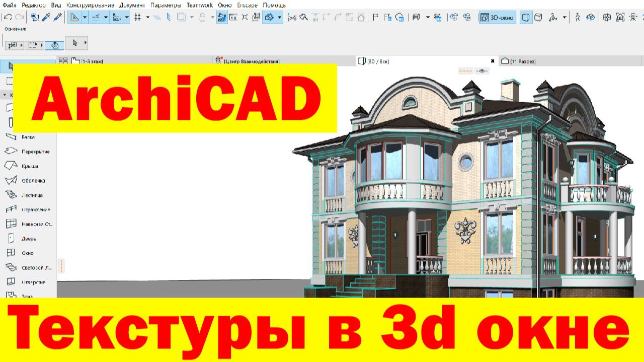Open the cutting plane dropdown arrow

279,17
